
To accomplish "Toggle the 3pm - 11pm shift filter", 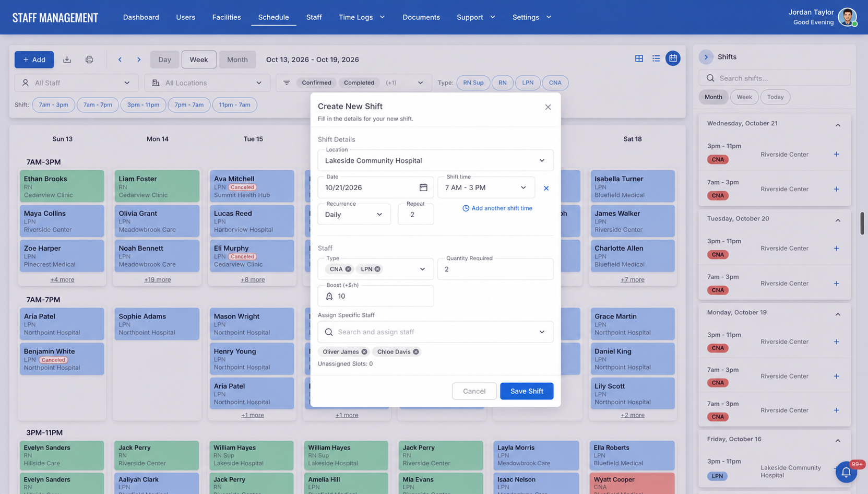I will (144, 104).
